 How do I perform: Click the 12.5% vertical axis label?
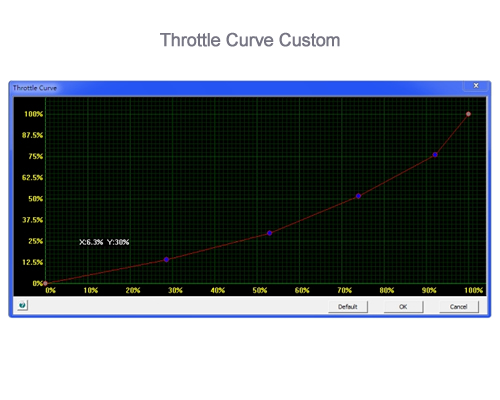[33, 262]
